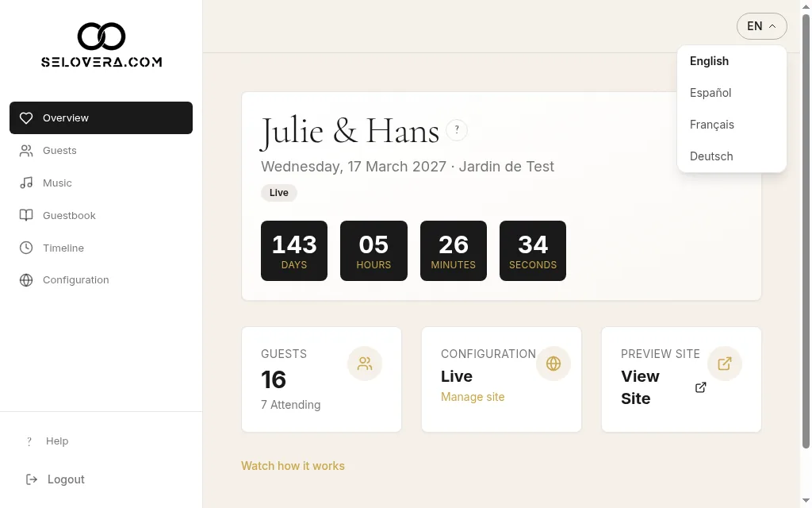
Task: Click the clock icon beside Timeline
Action: 26,248
